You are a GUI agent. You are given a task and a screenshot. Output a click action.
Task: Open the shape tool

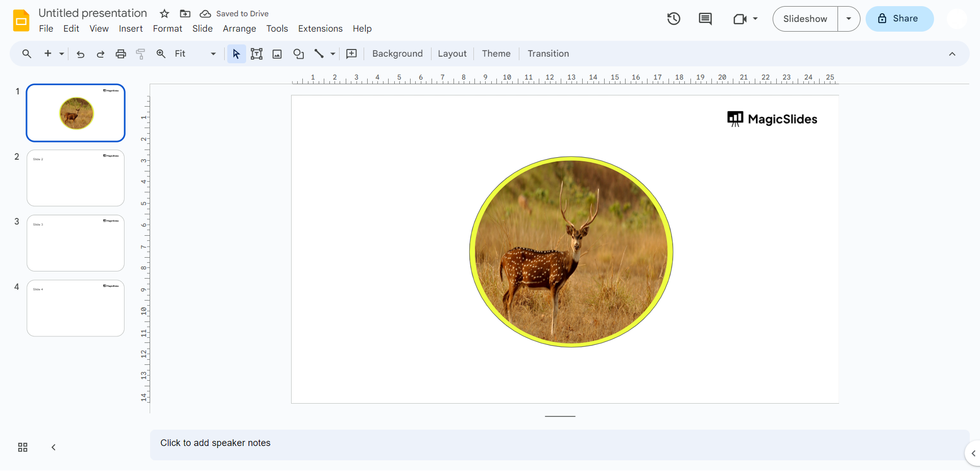298,54
